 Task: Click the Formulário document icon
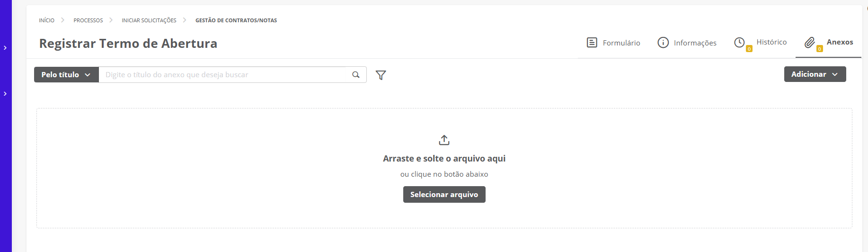pos(592,43)
